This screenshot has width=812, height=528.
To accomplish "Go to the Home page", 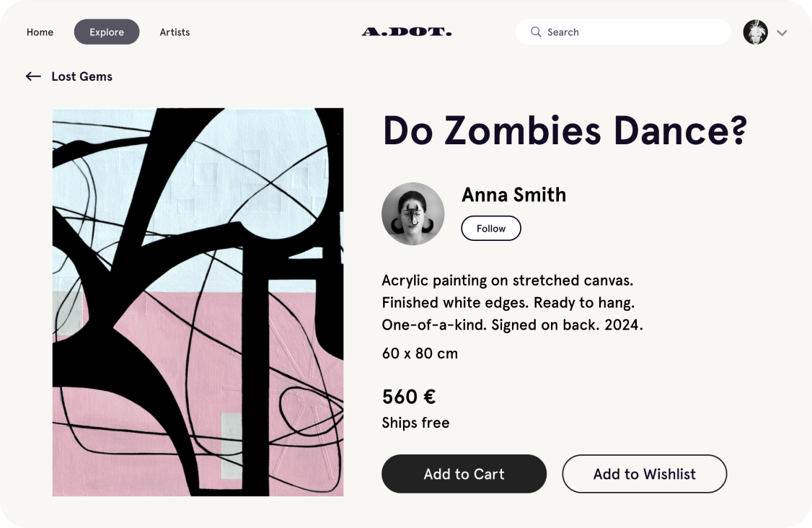I will (x=40, y=32).
